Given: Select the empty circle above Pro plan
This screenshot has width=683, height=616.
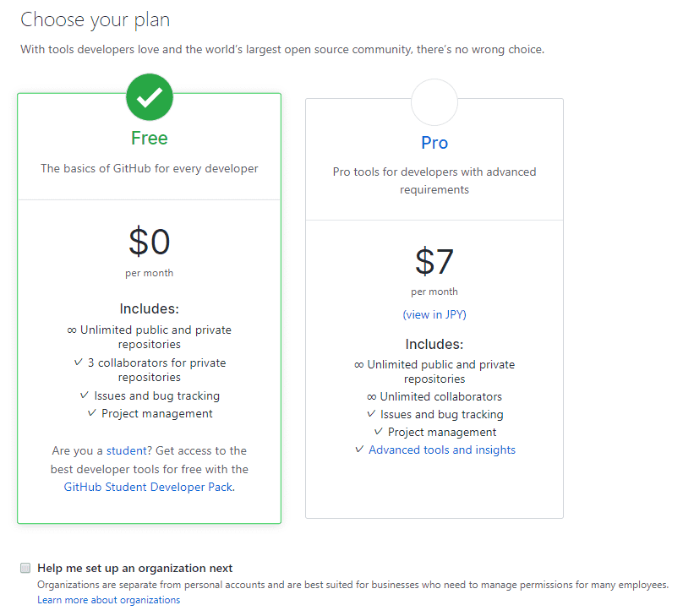Looking at the screenshot, I should tap(434, 102).
